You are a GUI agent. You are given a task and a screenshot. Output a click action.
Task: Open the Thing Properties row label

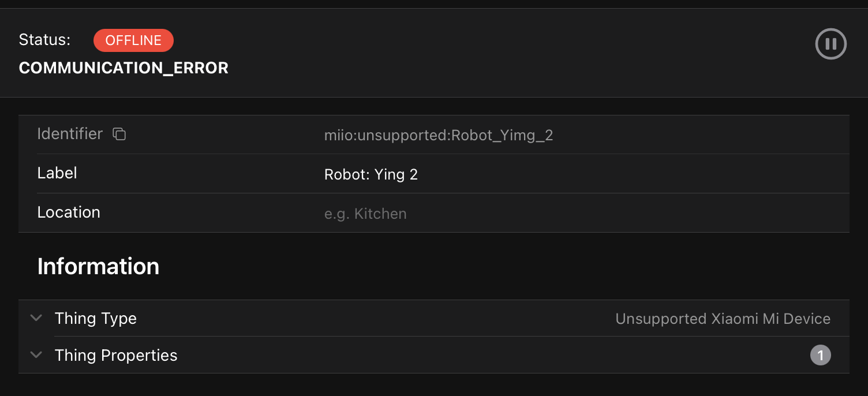click(116, 356)
